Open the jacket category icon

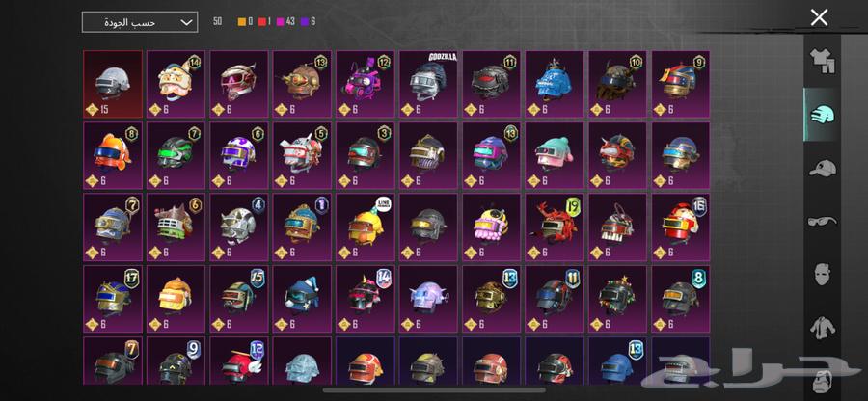click(x=822, y=328)
